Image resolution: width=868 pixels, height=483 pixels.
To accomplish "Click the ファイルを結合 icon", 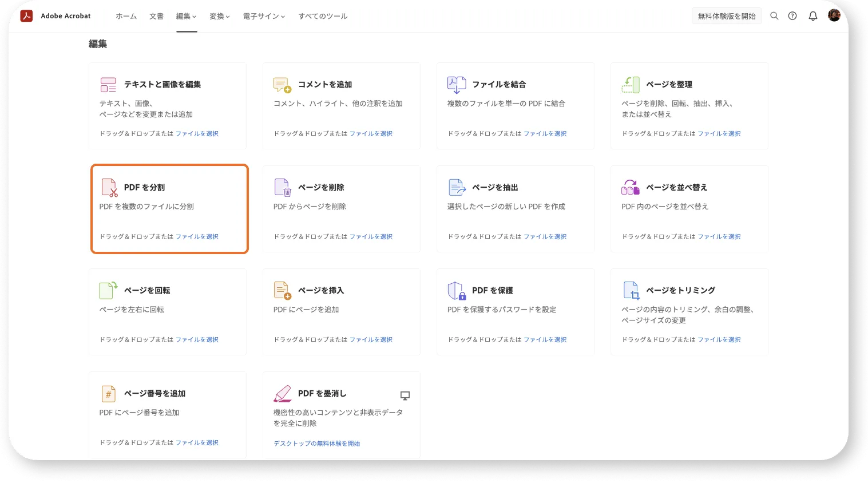I will point(457,85).
